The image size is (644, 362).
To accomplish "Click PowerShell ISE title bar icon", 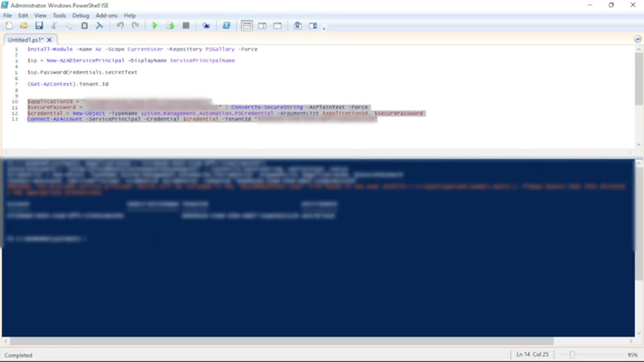I will pos(5,5).
